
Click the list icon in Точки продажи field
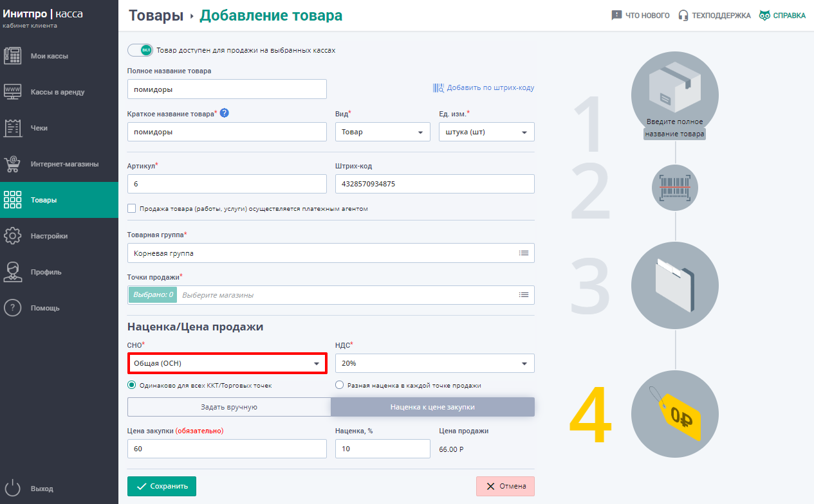pyautogui.click(x=524, y=295)
